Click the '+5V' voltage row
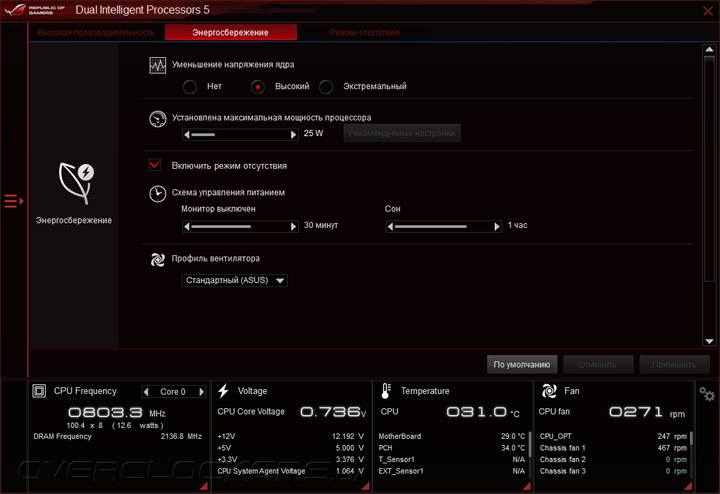Screen dimensions: 720x494 290,448
